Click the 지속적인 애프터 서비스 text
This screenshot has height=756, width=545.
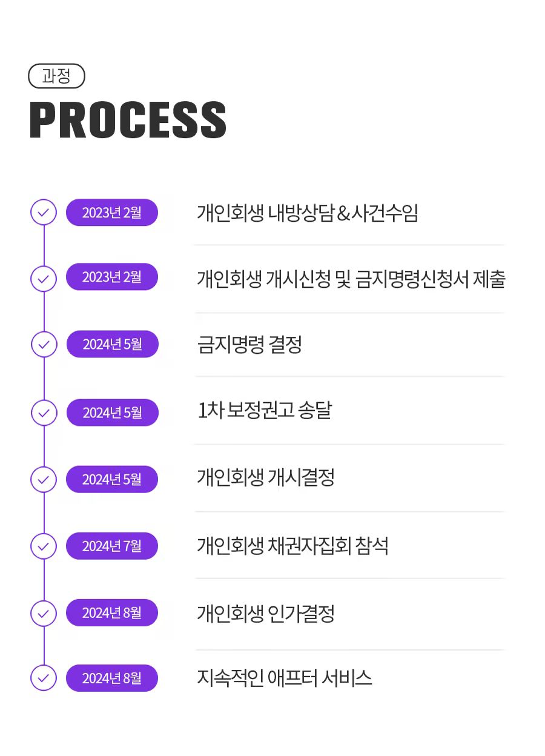click(285, 678)
